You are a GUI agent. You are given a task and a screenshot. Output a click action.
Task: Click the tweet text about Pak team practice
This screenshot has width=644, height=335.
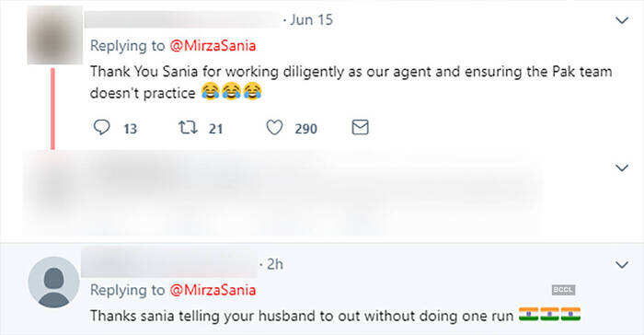pos(351,82)
